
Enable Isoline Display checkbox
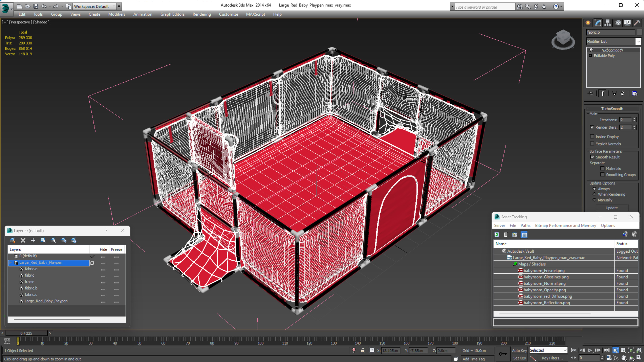coord(592,137)
